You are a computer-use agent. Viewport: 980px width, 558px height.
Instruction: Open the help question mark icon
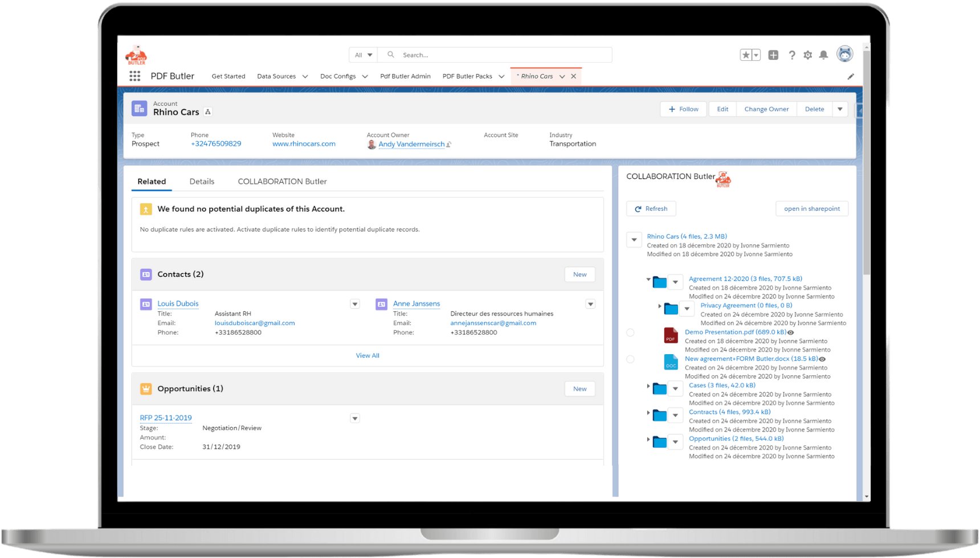(x=791, y=55)
